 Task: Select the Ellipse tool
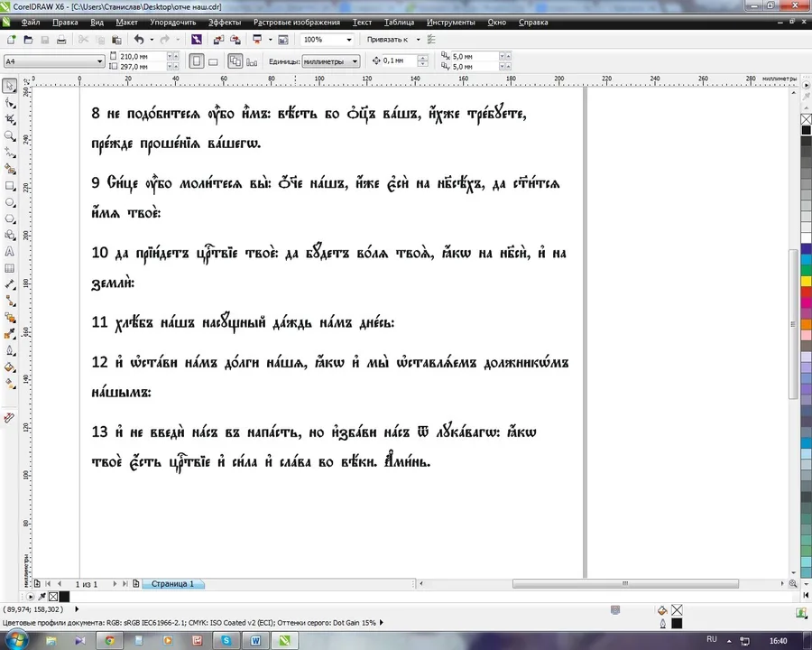tap(10, 202)
